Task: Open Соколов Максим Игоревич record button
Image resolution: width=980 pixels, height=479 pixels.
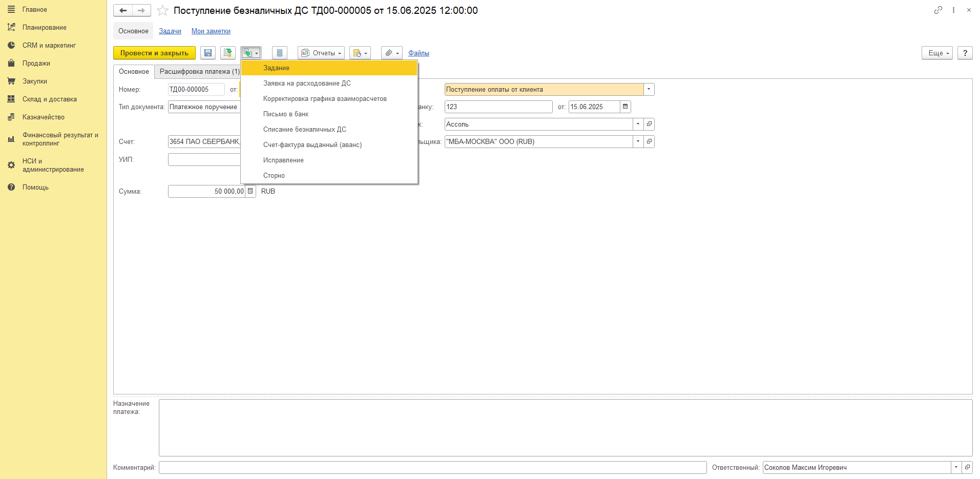Action: click(x=967, y=467)
